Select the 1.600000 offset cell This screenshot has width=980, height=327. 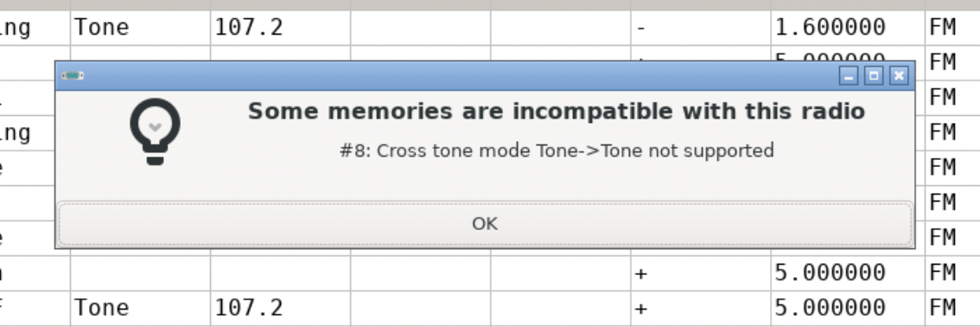click(848, 28)
